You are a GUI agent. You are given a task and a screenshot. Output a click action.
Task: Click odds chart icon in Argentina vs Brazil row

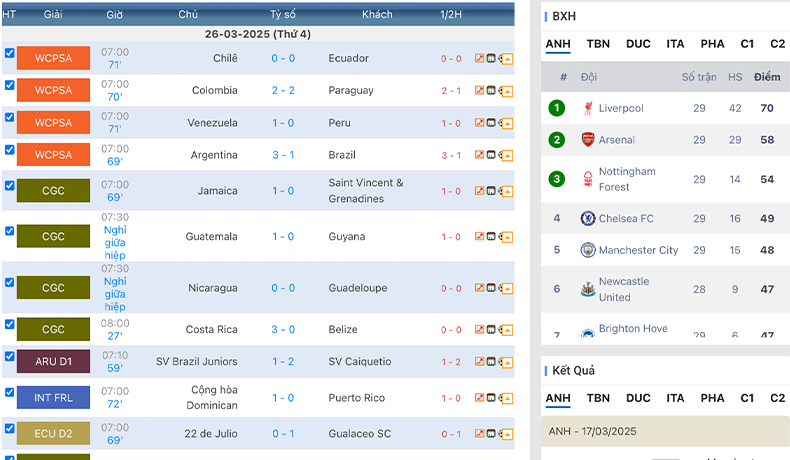point(479,155)
